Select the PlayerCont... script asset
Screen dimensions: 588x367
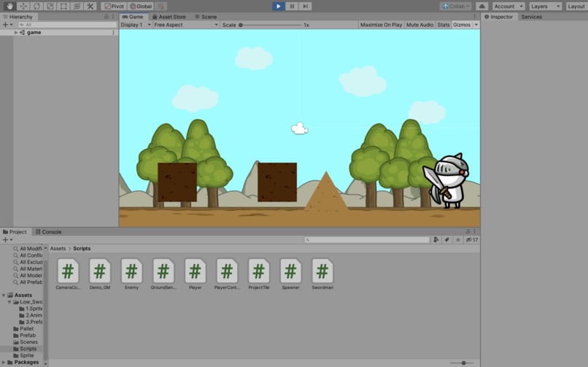click(x=228, y=274)
